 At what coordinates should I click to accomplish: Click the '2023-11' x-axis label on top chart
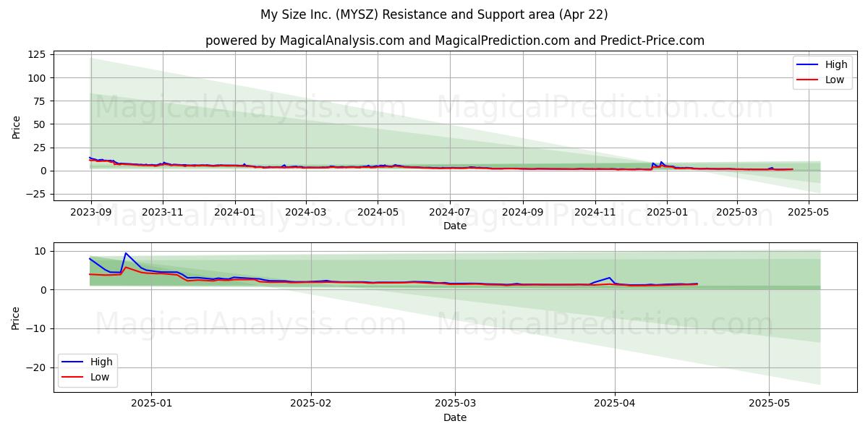[162, 213]
